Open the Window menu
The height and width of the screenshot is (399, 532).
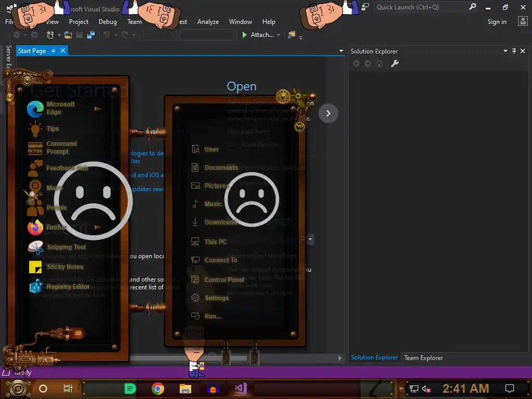(240, 22)
